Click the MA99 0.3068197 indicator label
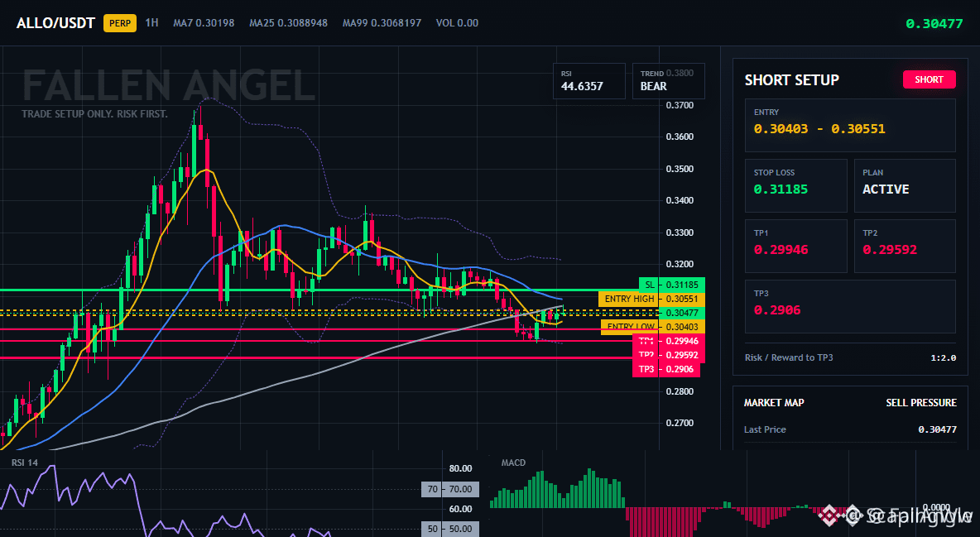This screenshot has height=537, width=980. click(x=382, y=22)
